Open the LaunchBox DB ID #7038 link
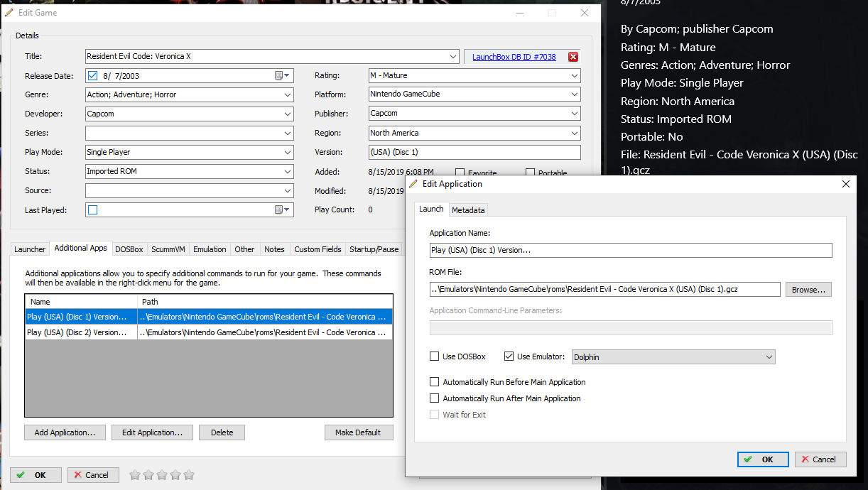868x490 pixels. [514, 57]
